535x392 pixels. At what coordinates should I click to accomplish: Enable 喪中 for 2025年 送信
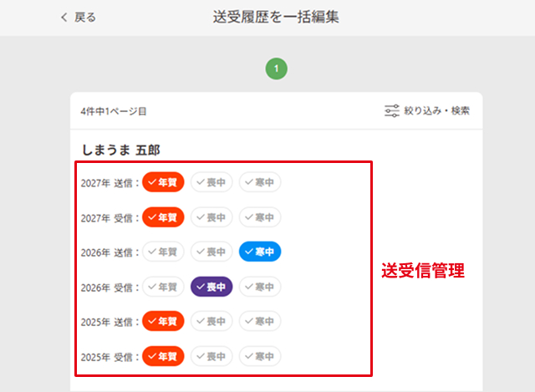click(x=211, y=321)
